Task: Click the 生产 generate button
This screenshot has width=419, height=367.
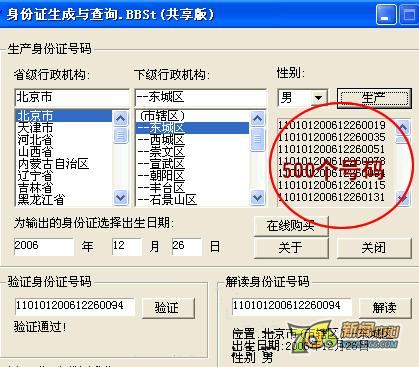Action: (x=374, y=98)
